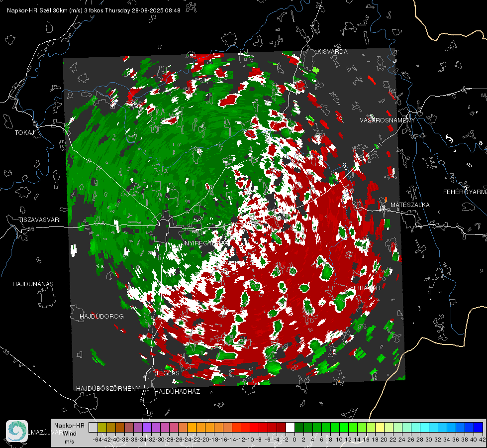Click the title text 'Napkor-HR Szél 30km (m/s)'
This screenshot has height=448, width=487.
coord(45,10)
